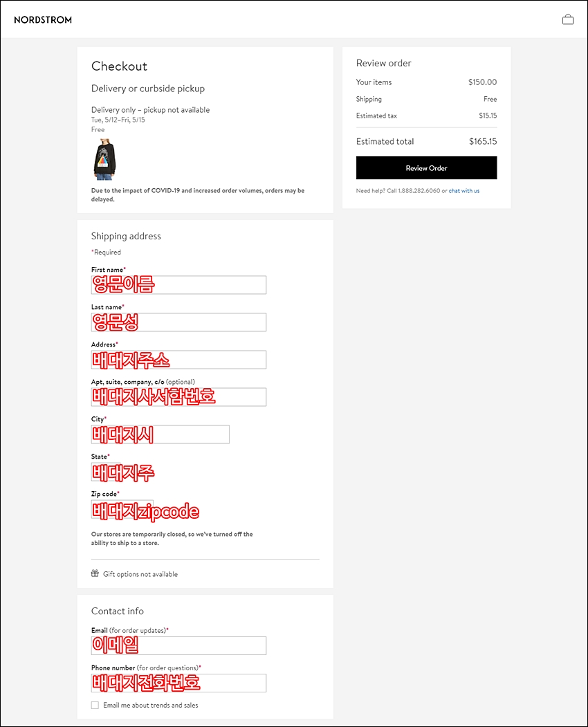Focus the Email for order updates field
Image resolution: width=588 pixels, height=727 pixels.
pyautogui.click(x=178, y=646)
